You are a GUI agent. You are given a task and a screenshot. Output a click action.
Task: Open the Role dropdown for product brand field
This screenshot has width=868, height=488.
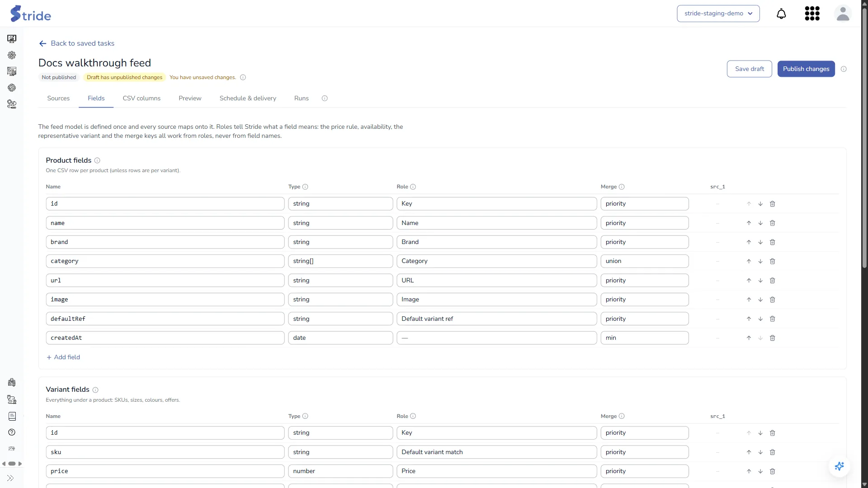tap(496, 242)
